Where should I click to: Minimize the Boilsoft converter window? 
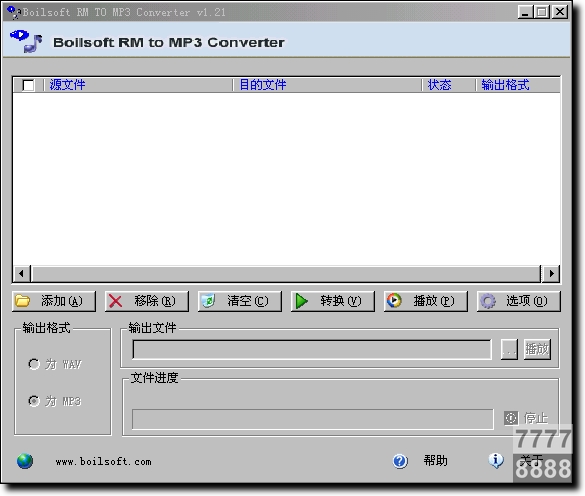[x=525, y=12]
